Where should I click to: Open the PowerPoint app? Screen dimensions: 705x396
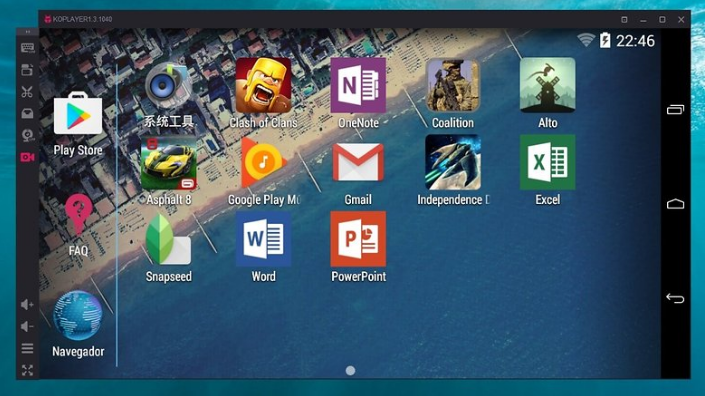click(358, 239)
